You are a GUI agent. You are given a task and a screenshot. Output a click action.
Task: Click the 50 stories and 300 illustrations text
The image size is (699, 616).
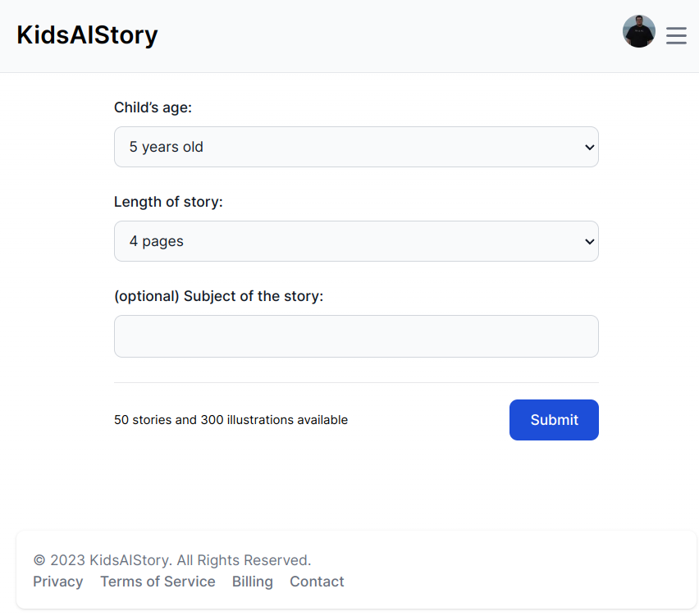coord(231,420)
